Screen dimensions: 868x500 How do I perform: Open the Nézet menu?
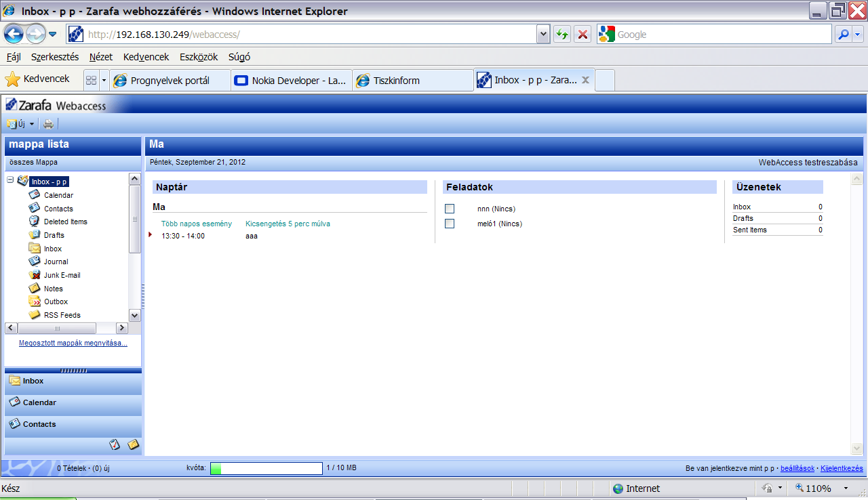pyautogui.click(x=100, y=57)
